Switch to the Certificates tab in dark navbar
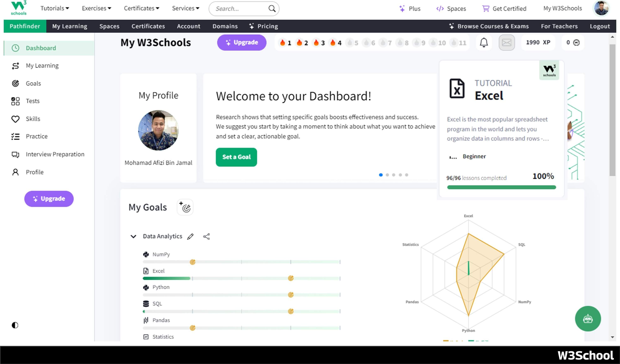Screen dimensions: 620x364 tap(148, 26)
